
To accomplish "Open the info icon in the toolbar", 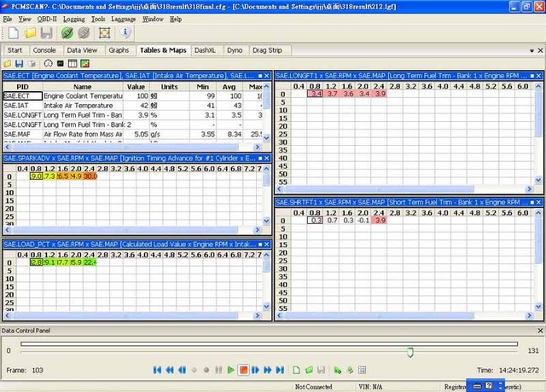I will (126, 33).
